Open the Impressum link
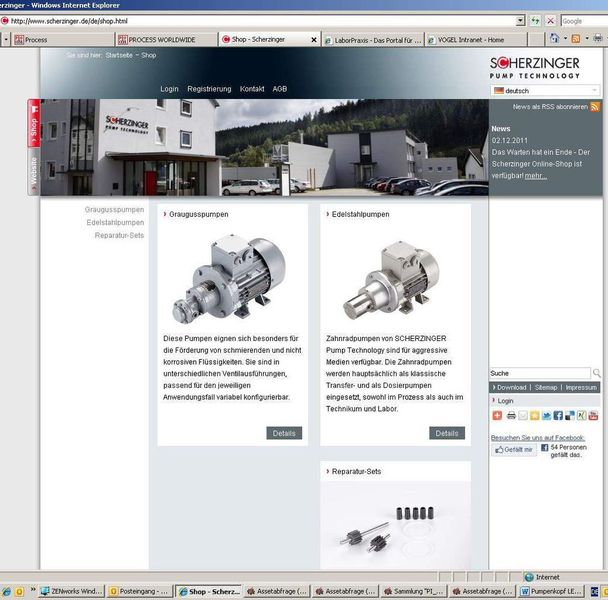Screen dimensions: 608x600 [581, 387]
